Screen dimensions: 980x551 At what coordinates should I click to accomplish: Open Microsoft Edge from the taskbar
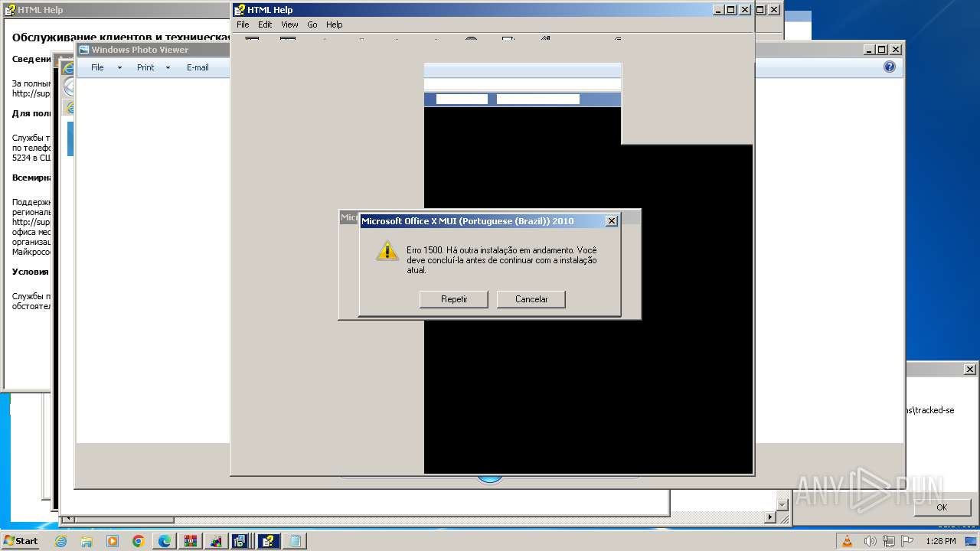pos(165,541)
